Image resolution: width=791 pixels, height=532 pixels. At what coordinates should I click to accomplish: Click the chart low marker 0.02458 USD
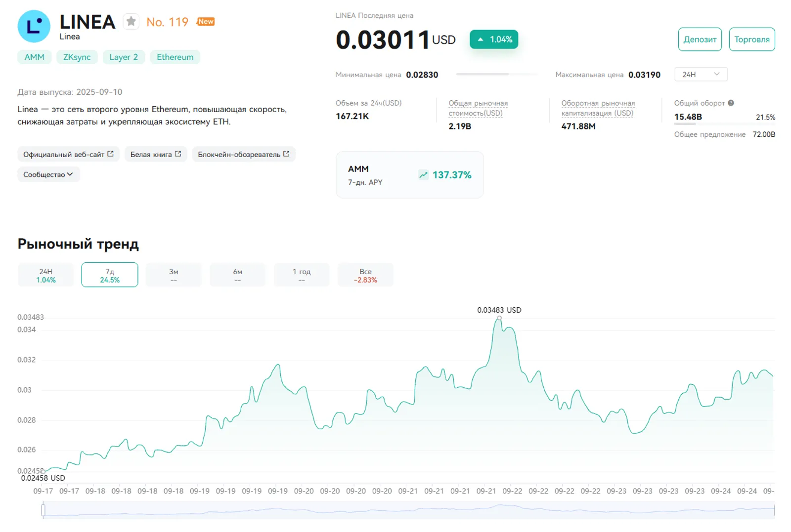coord(43,471)
